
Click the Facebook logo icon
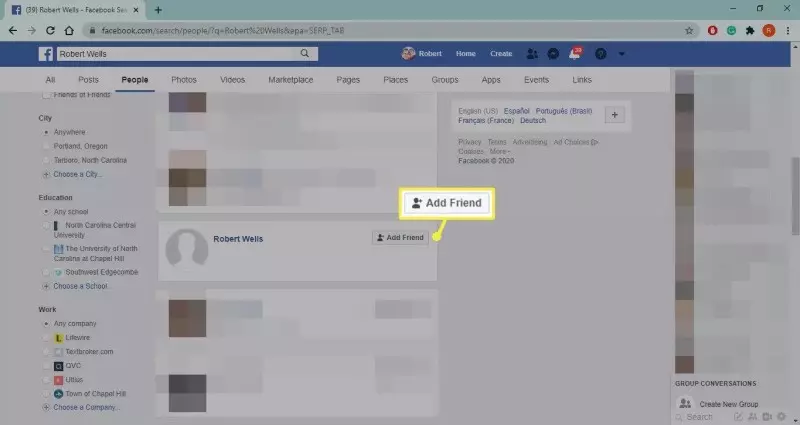[45, 54]
